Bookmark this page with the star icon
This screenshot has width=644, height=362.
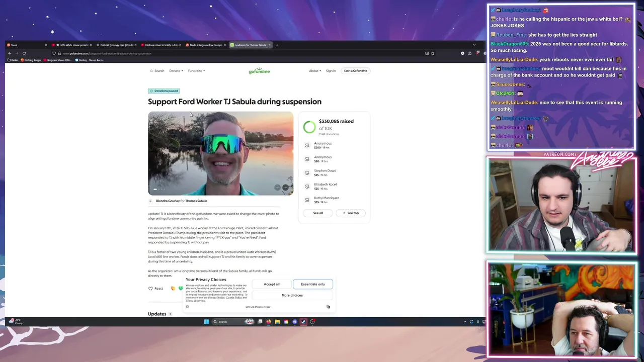433,53
